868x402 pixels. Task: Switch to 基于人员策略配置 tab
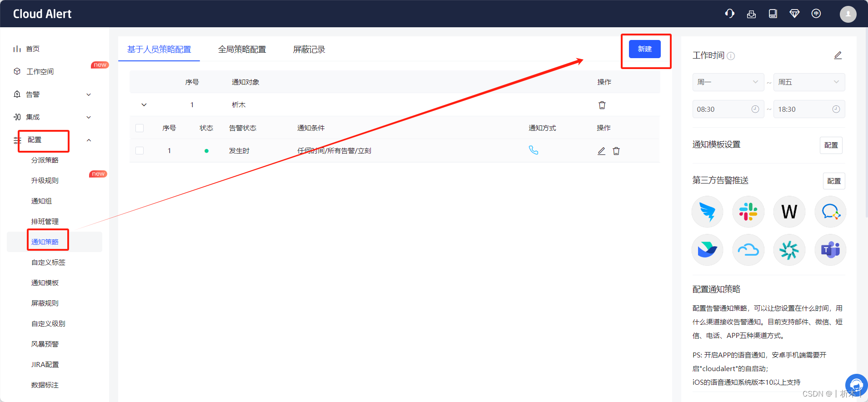[159, 49]
